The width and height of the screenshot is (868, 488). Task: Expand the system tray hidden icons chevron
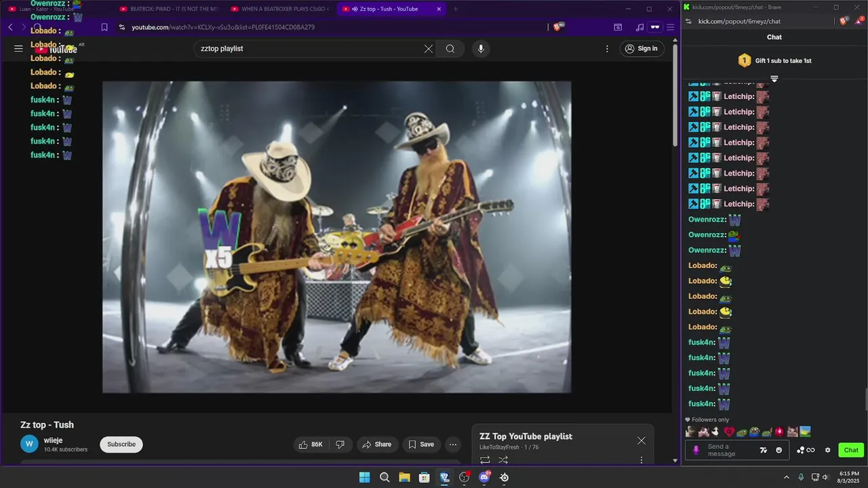tap(786, 477)
